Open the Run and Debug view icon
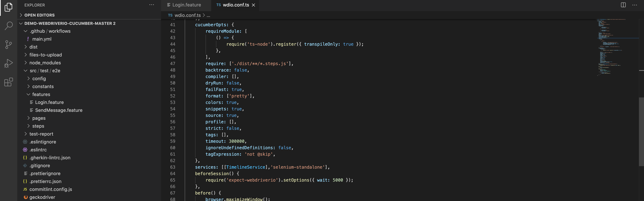Image resolution: width=644 pixels, height=201 pixels. (x=8, y=63)
